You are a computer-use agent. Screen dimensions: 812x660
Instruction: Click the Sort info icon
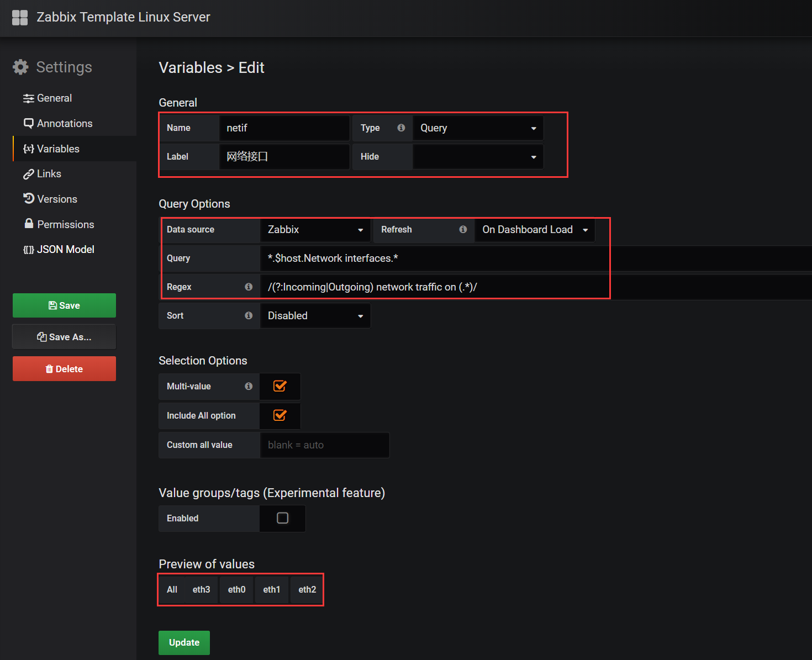pyautogui.click(x=249, y=315)
